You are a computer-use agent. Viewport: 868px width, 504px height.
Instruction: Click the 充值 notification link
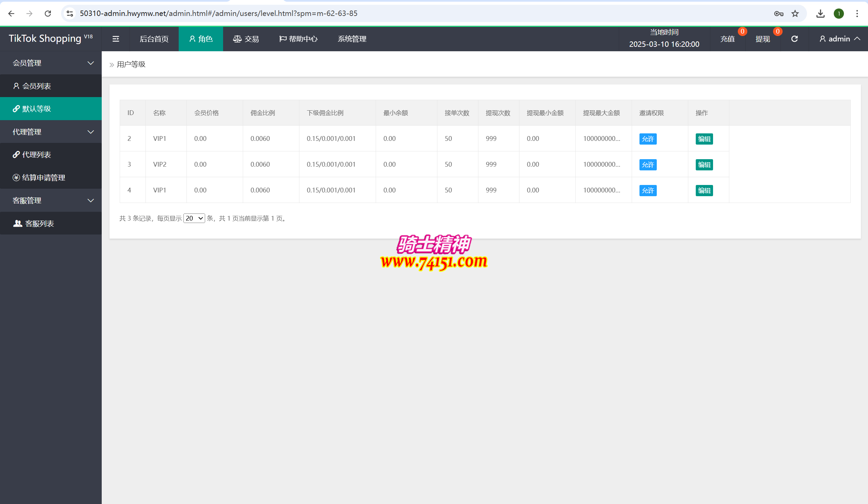point(727,39)
